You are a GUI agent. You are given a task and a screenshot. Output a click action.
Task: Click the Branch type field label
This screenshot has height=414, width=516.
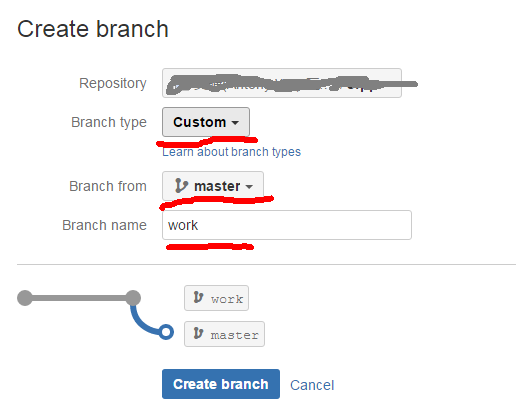(109, 122)
